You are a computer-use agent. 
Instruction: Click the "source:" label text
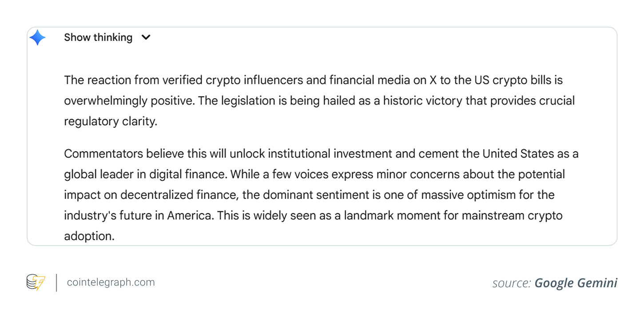point(511,283)
